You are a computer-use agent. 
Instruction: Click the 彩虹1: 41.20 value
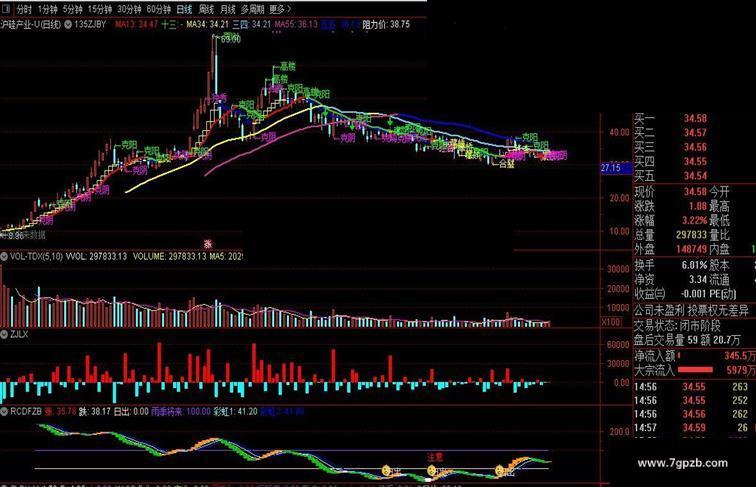(x=235, y=411)
